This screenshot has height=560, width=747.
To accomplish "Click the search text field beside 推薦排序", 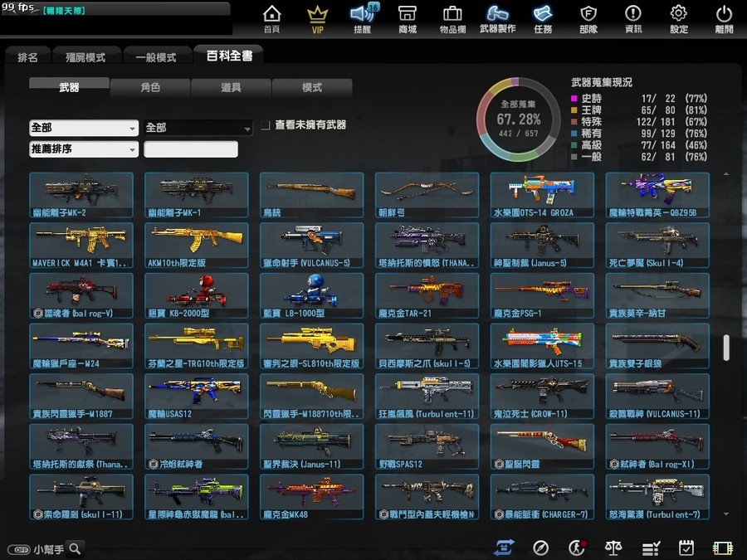I will (191, 149).
